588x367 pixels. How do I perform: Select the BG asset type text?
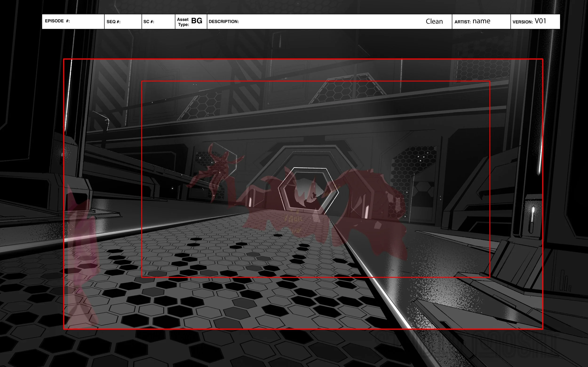pos(196,21)
